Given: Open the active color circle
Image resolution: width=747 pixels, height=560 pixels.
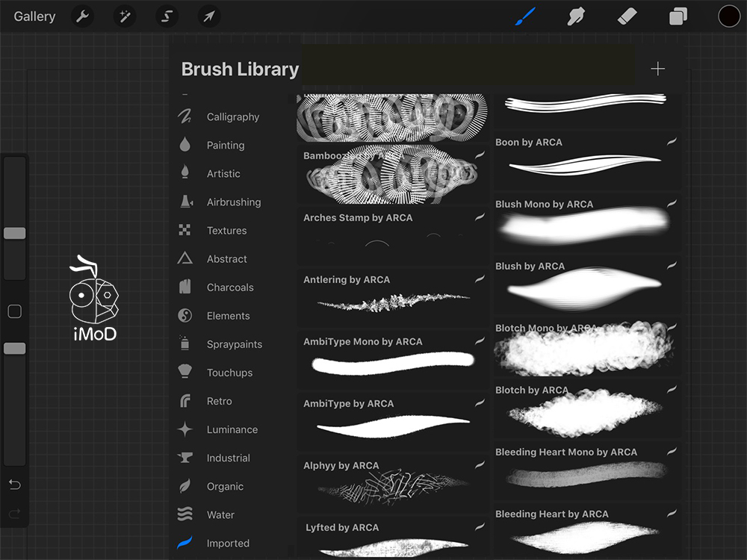Looking at the screenshot, I should (729, 16).
